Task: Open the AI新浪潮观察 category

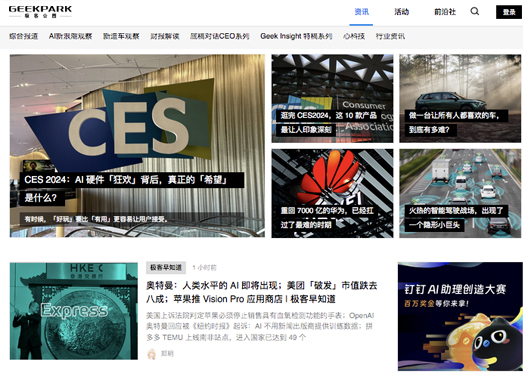Action: pyautogui.click(x=70, y=36)
